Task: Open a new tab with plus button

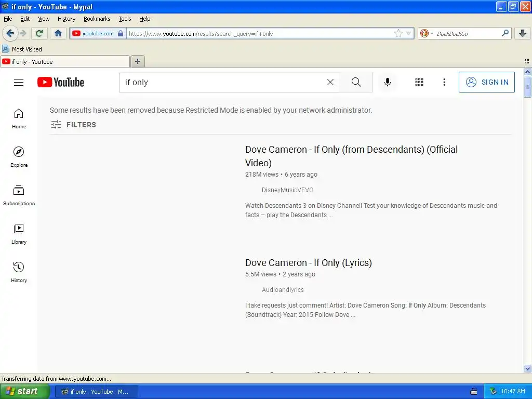Action: coord(137,61)
